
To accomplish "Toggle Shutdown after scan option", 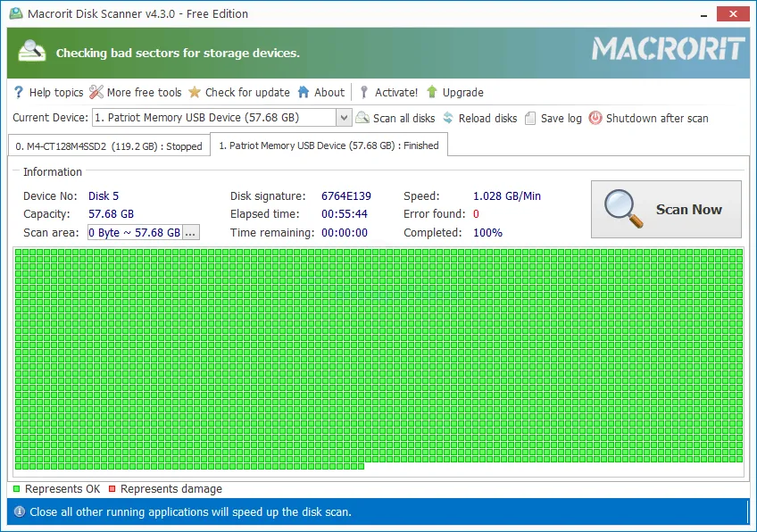I will click(x=657, y=119).
